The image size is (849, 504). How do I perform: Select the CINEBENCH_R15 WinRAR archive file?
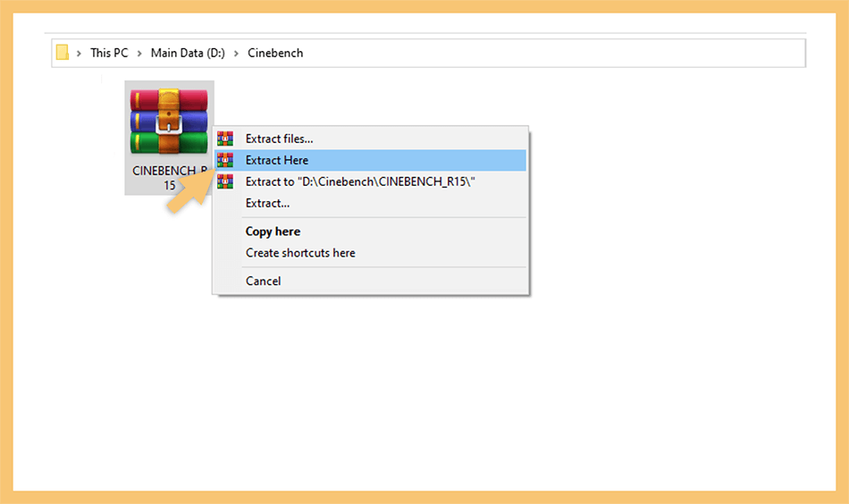click(169, 138)
